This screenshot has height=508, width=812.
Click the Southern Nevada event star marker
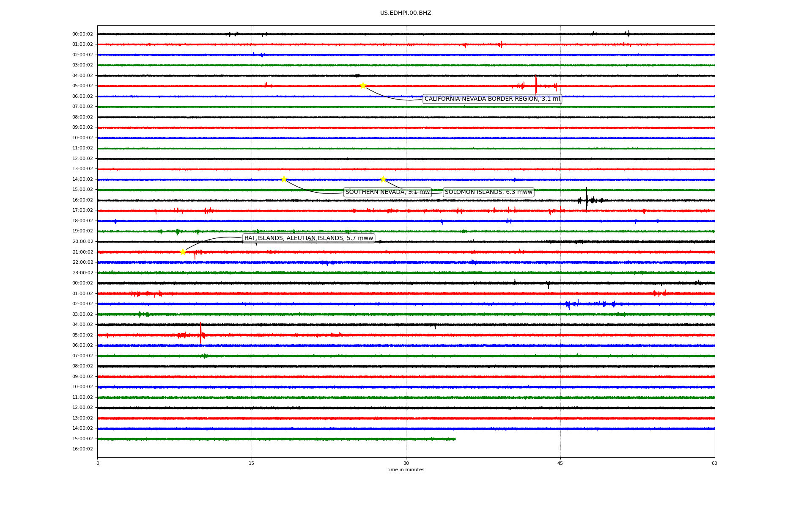[x=284, y=179]
